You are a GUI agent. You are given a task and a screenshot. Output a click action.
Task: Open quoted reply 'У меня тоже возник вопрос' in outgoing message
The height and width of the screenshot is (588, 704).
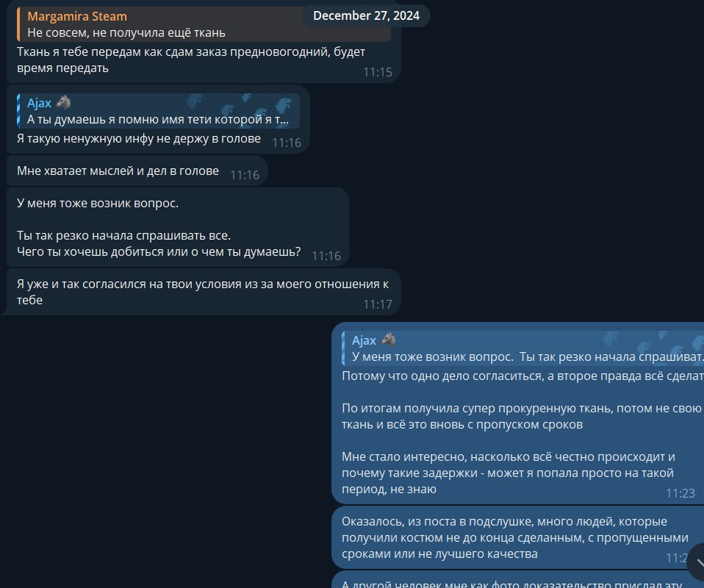click(x=522, y=348)
